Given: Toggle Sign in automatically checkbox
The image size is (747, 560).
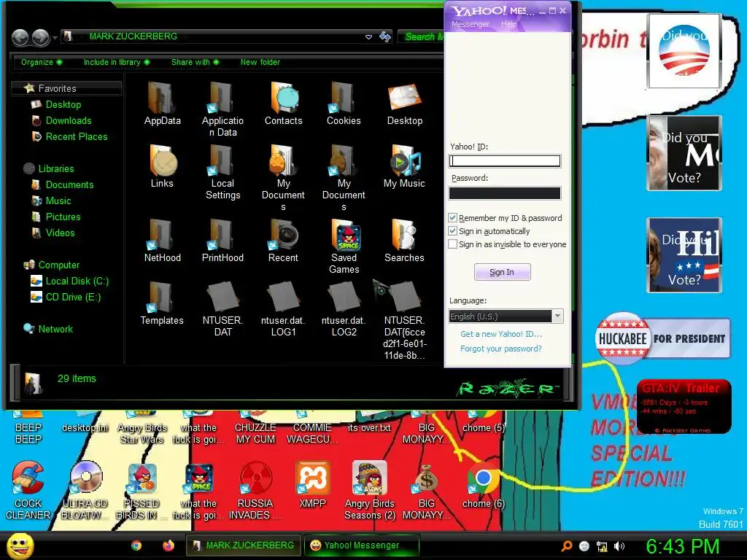Looking at the screenshot, I should coord(452,231).
